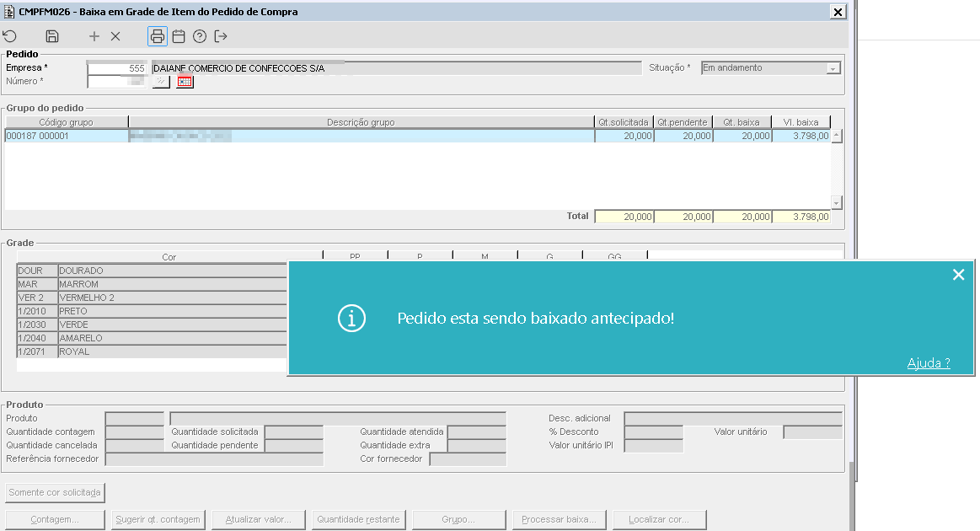980x531 pixels.
Task: Click the Atualizar valor... button
Action: [259, 520]
